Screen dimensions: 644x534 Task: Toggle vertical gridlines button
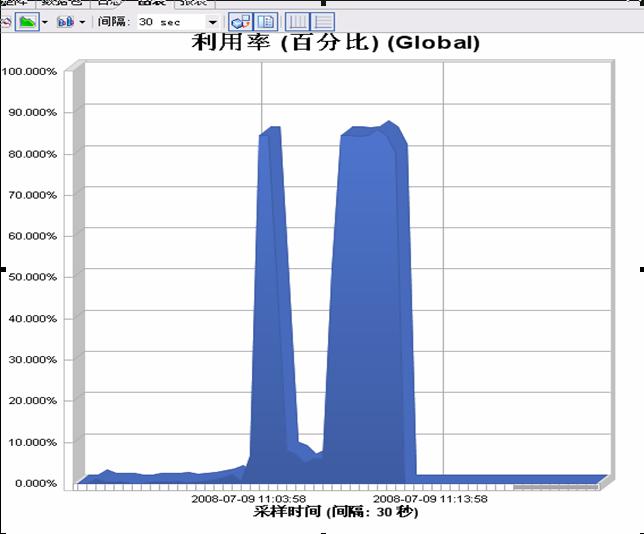point(297,22)
